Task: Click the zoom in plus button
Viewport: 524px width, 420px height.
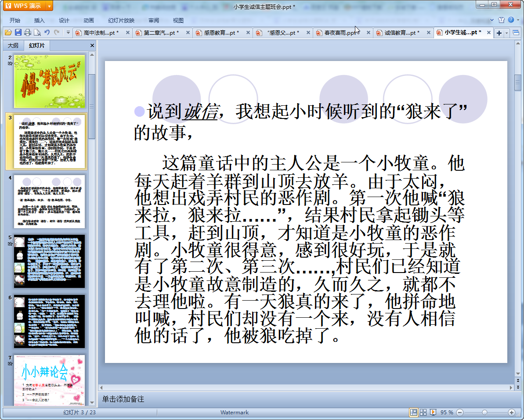Action: (x=512, y=413)
